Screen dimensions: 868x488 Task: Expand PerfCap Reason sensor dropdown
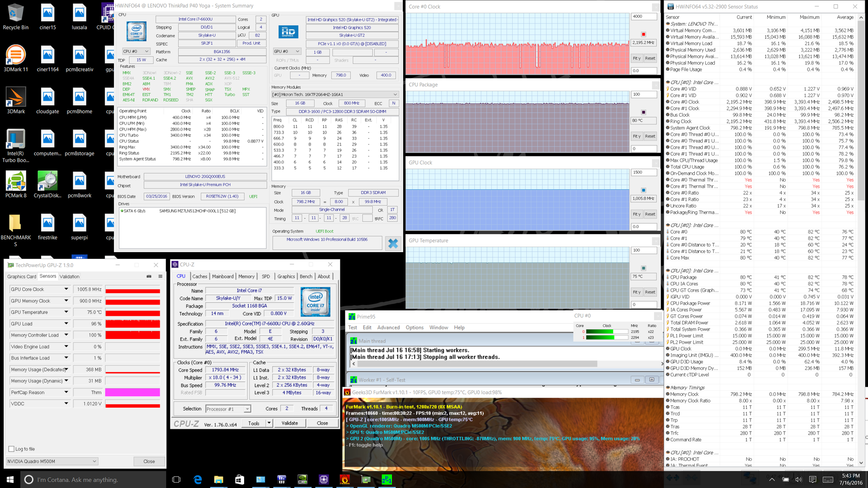(66, 392)
